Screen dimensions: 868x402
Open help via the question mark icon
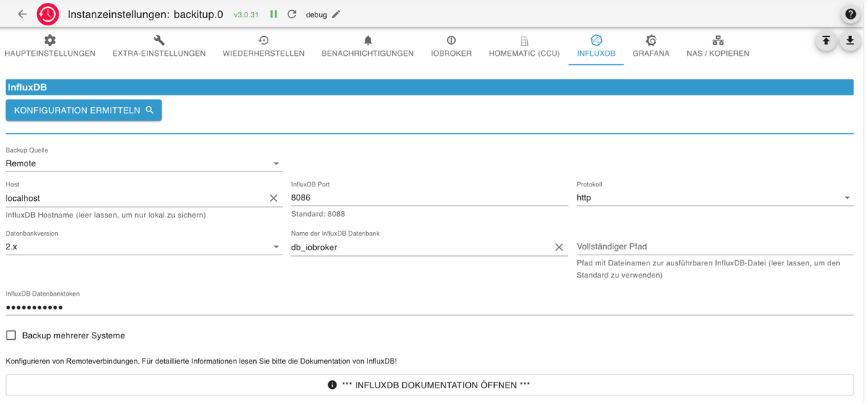(x=851, y=14)
